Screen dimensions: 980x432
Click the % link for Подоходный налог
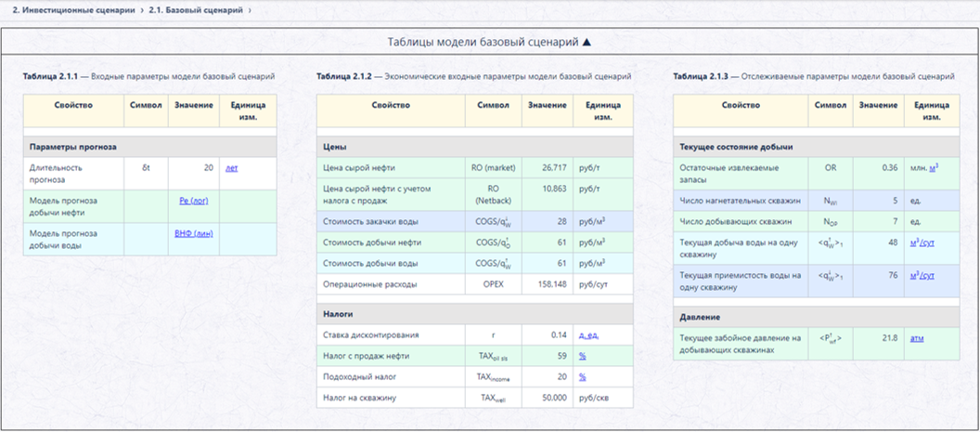[x=582, y=377]
